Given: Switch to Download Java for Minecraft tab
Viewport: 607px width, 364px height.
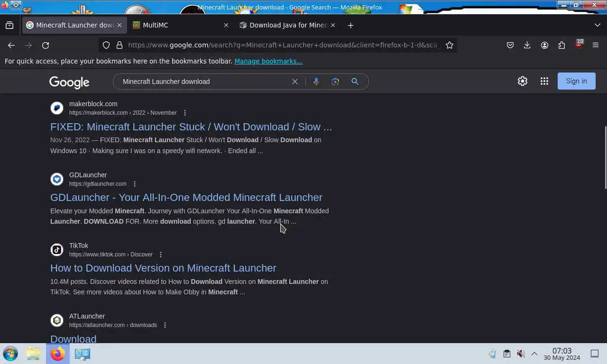Looking at the screenshot, I should 287,25.
